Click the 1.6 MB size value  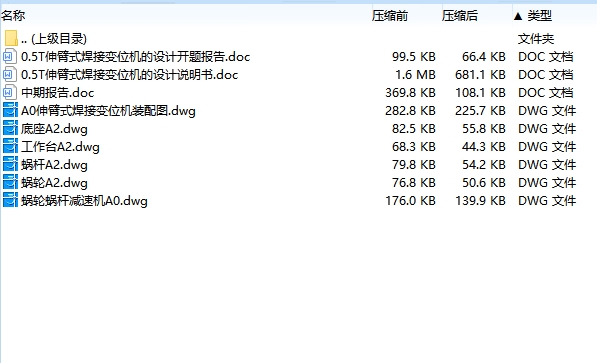tap(415, 75)
